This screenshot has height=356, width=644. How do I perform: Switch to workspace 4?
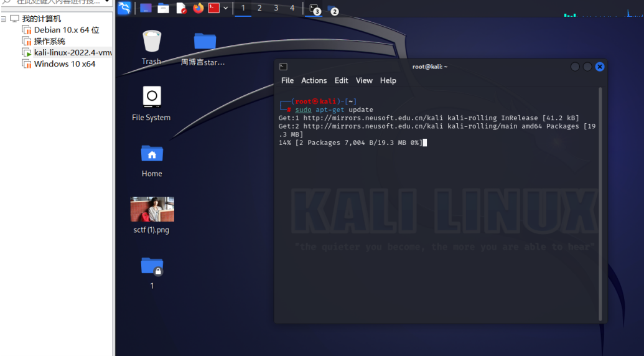(292, 8)
